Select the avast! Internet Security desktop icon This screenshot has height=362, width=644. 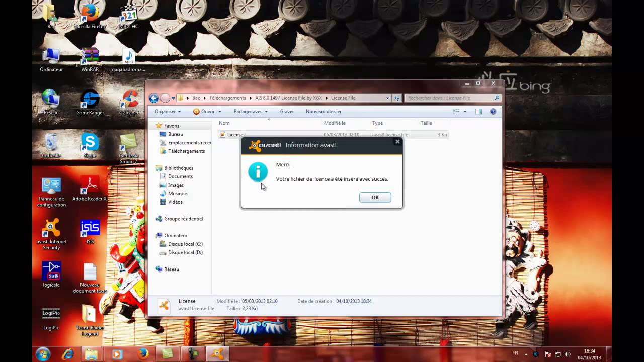51,234
